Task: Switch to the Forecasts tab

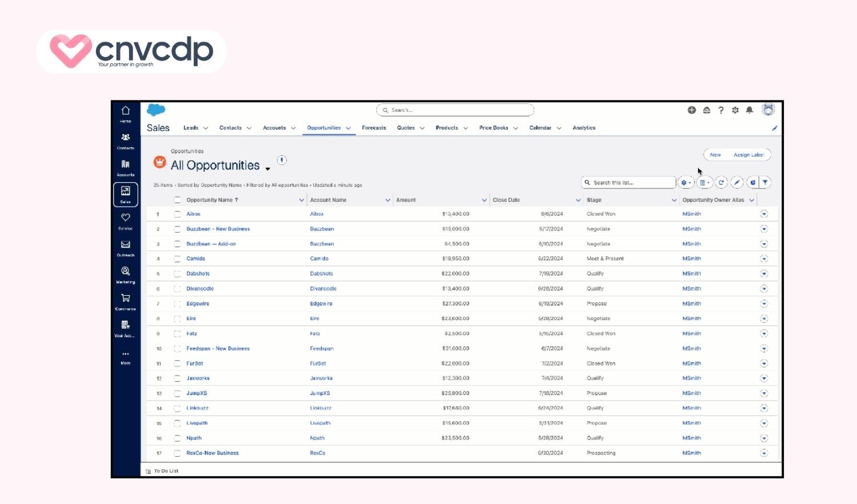Action: 374,128
